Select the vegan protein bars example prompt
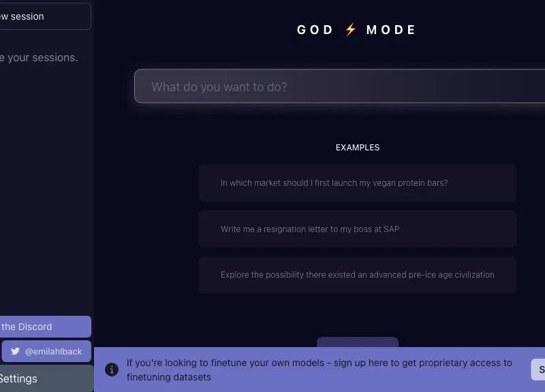545x392 pixels. (x=357, y=182)
